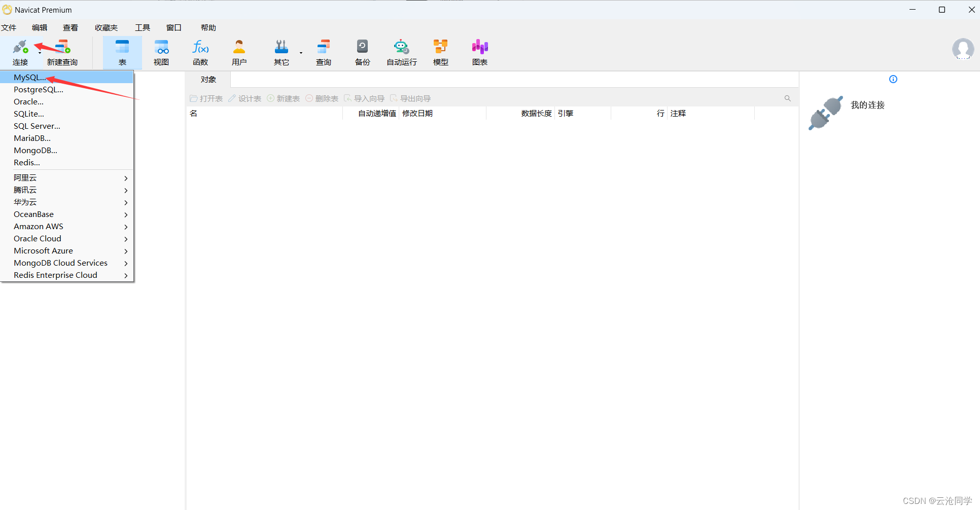This screenshot has width=980, height=510.
Task: Click the 打开表 open table button
Action: coord(206,98)
